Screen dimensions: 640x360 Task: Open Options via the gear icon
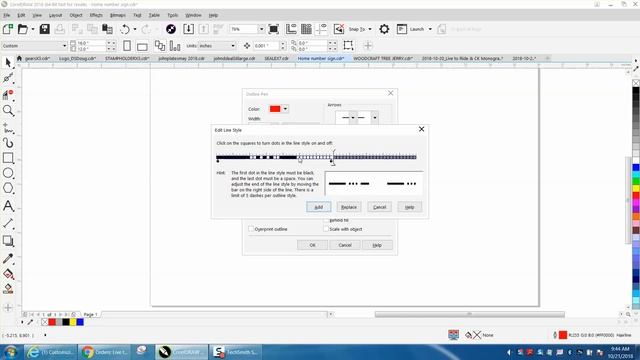click(x=384, y=29)
